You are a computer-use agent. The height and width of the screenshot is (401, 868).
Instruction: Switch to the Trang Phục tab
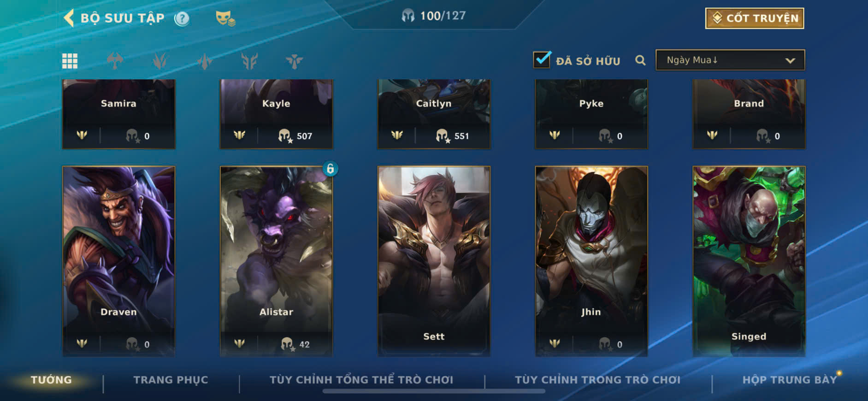[x=171, y=380]
